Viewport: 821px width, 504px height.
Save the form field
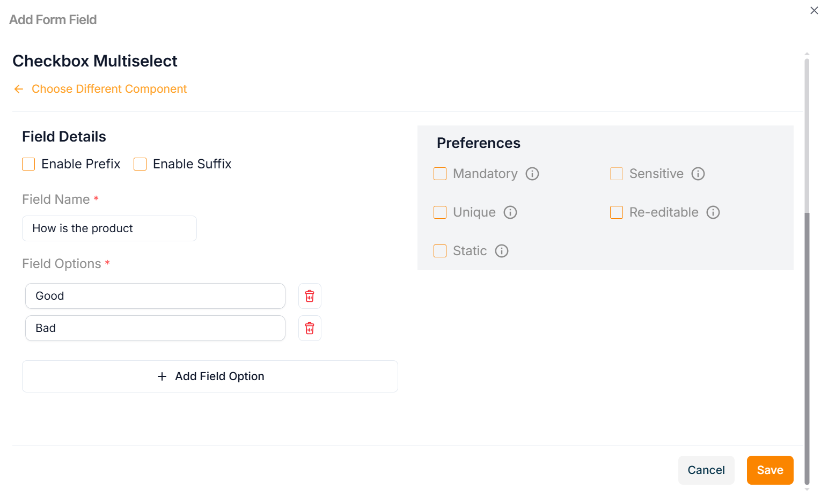tap(769, 470)
